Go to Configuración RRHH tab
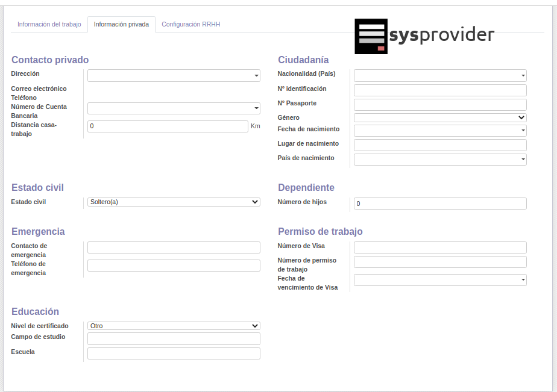 (190, 25)
